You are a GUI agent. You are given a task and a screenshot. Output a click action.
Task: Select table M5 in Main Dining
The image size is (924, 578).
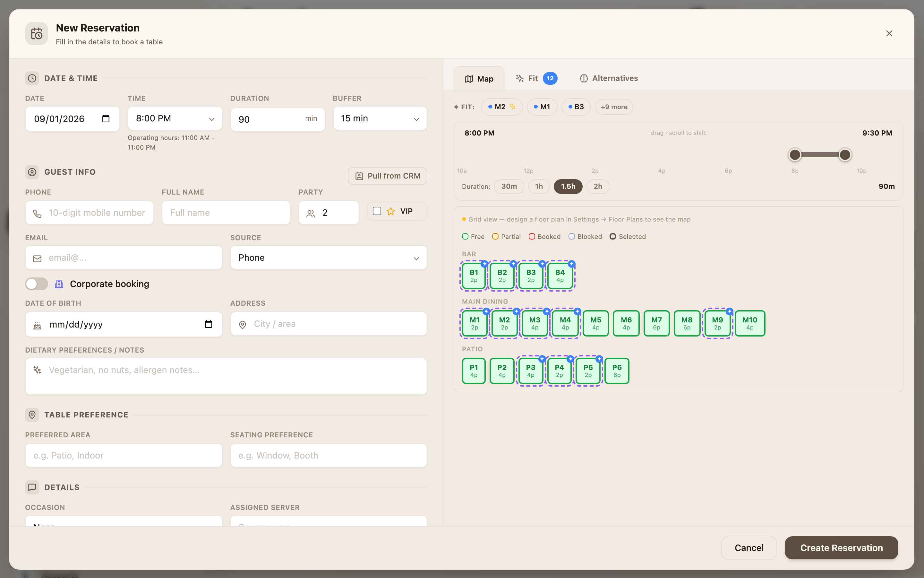click(x=596, y=323)
